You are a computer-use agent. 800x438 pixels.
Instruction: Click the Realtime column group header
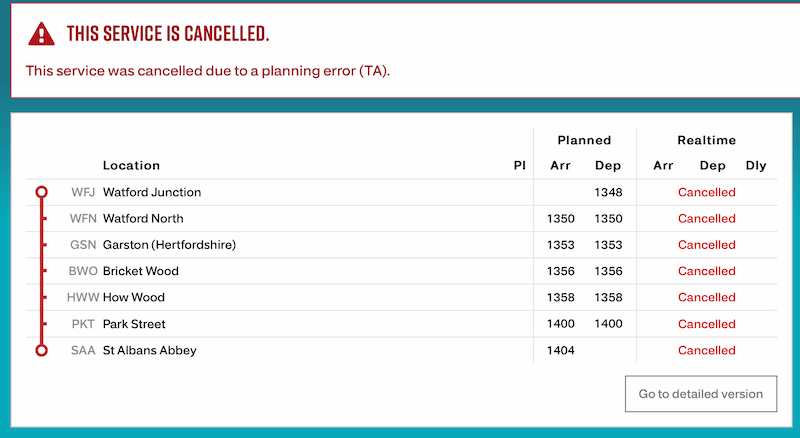pyautogui.click(x=706, y=140)
